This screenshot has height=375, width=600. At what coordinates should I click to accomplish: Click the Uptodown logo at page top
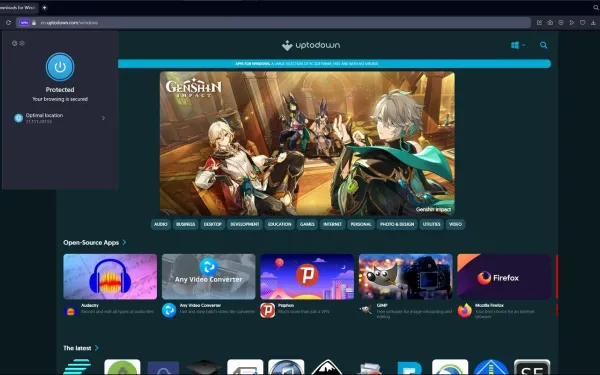click(x=311, y=45)
